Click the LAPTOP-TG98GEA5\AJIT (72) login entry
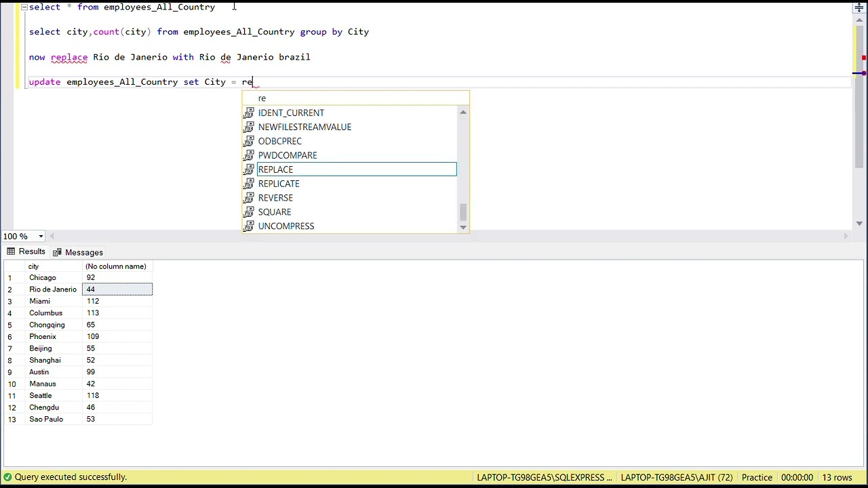The width and height of the screenshot is (868, 488). coord(677,478)
